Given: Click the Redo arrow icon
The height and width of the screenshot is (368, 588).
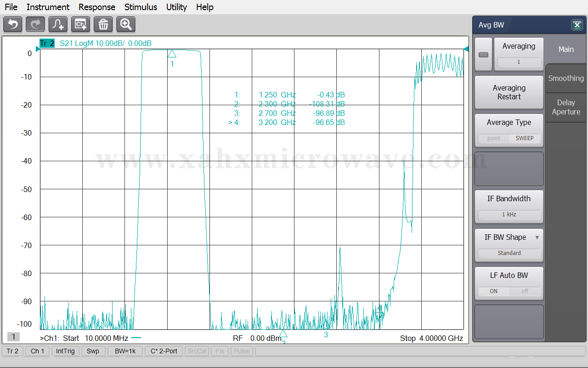Looking at the screenshot, I should point(35,24).
